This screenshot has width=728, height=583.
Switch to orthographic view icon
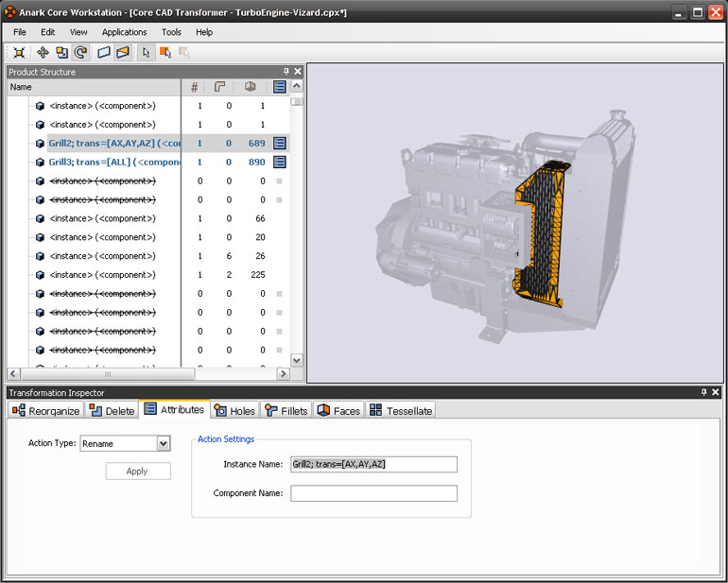pyautogui.click(x=104, y=53)
